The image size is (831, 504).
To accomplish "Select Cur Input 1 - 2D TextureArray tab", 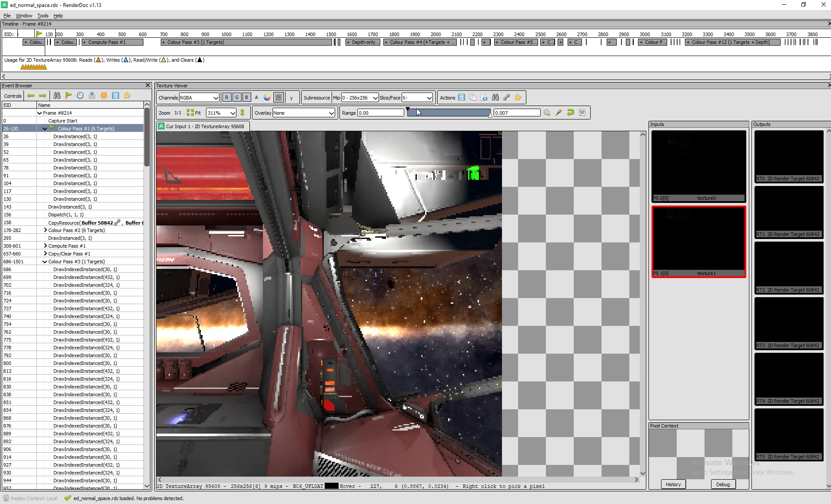I will click(203, 126).
